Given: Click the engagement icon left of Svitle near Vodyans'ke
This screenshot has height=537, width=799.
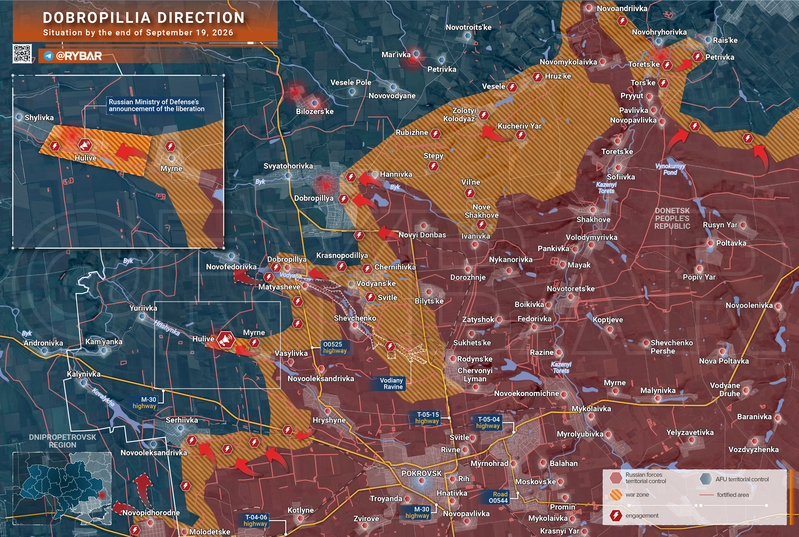Looking at the screenshot, I should 370,297.
